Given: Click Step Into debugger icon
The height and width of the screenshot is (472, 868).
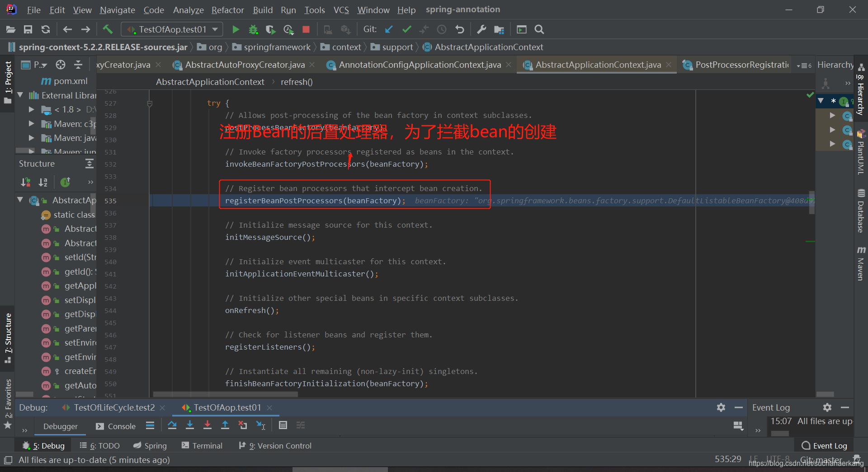Looking at the screenshot, I should click(x=190, y=425).
